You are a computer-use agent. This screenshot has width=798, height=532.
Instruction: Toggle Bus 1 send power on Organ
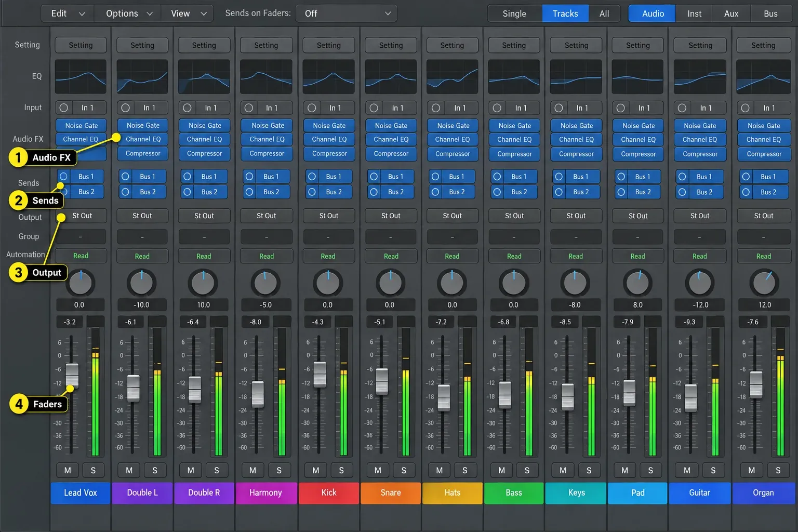pos(746,177)
